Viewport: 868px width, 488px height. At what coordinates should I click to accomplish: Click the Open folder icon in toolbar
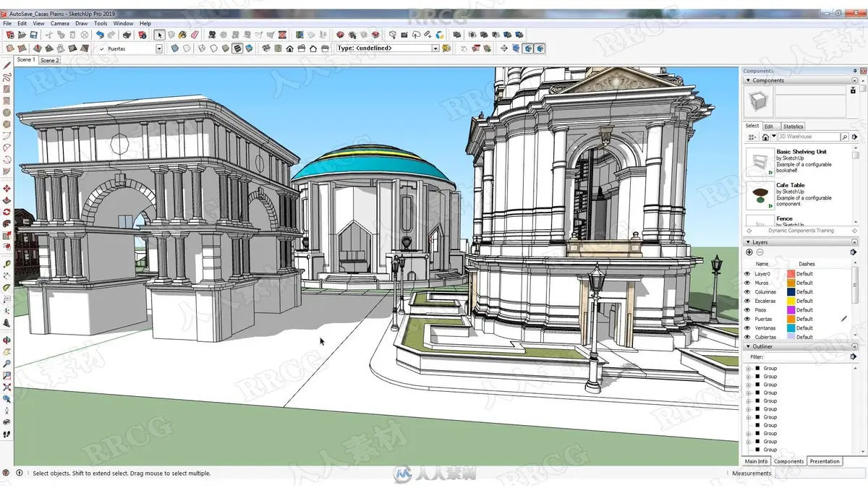point(22,34)
